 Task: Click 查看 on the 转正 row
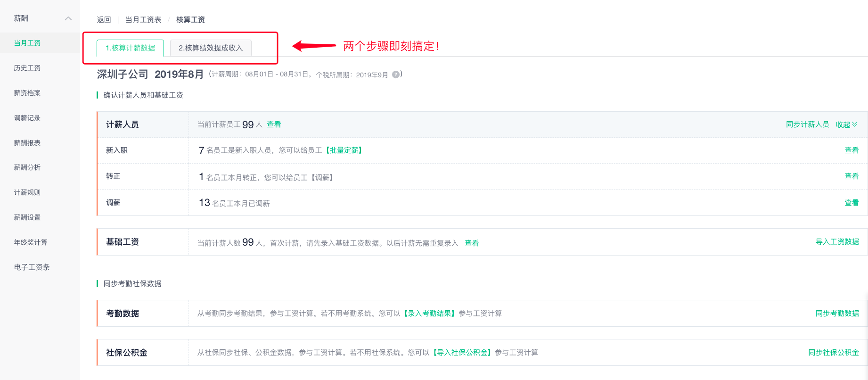coord(852,176)
